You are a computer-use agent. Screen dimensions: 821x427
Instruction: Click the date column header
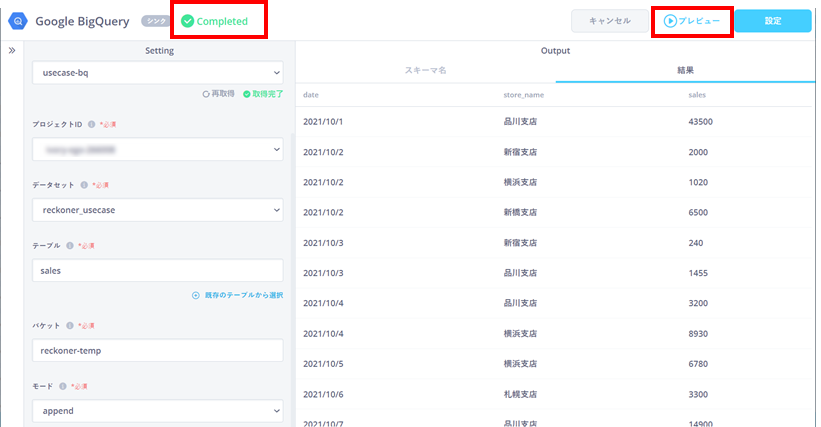point(310,95)
